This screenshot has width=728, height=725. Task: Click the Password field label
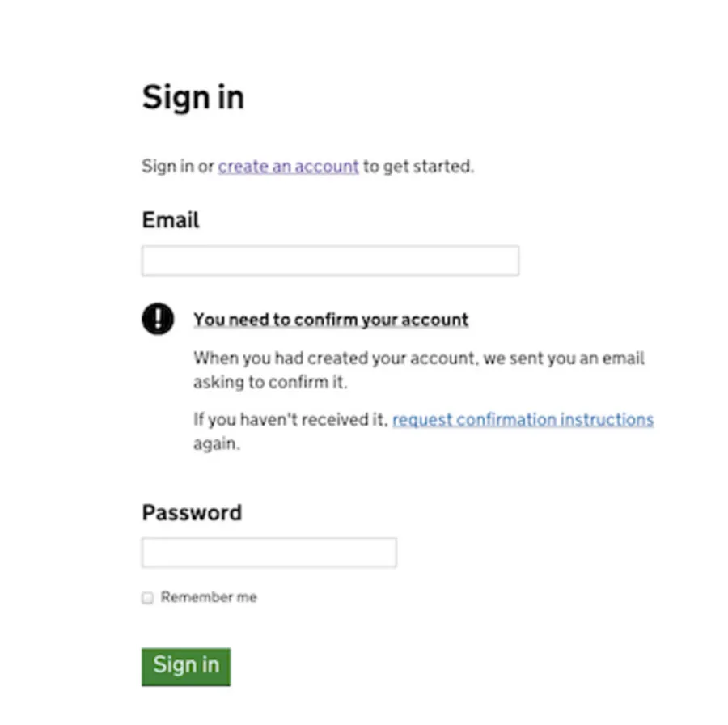pos(192,513)
